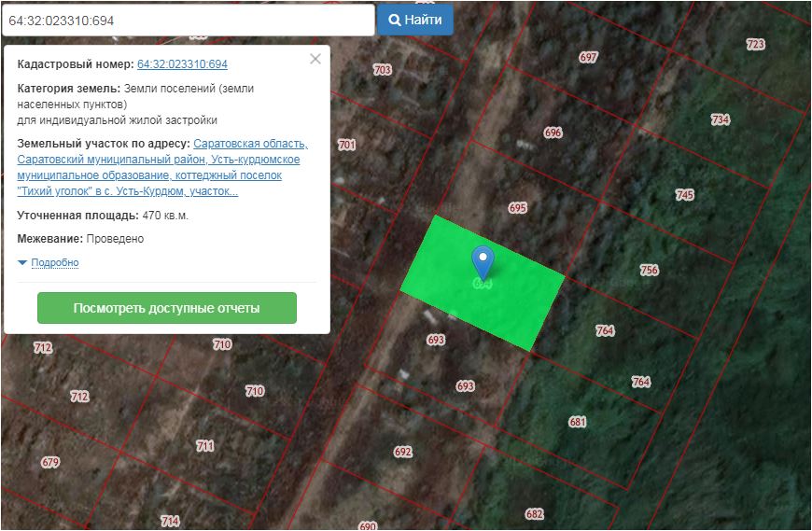Image resolution: width=812 pixels, height=531 pixels.
Task: Click Посмотреть доступные отчеты button
Action: [167, 308]
